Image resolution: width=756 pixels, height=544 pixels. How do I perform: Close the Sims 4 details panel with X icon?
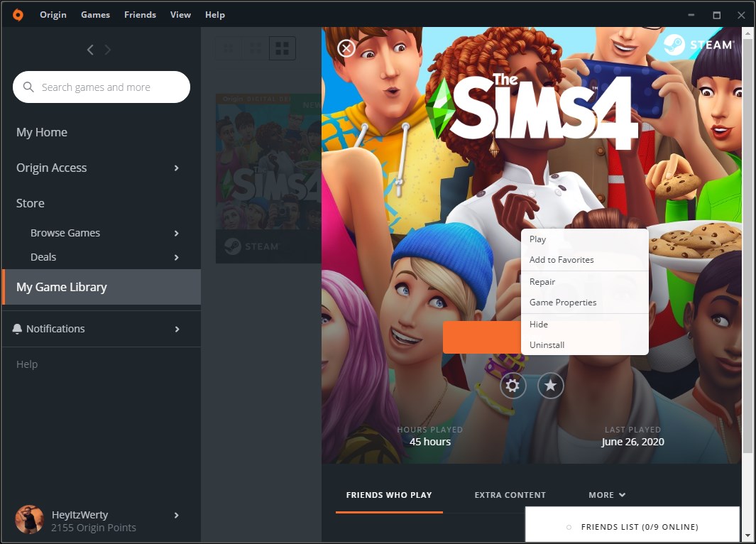pyautogui.click(x=346, y=48)
